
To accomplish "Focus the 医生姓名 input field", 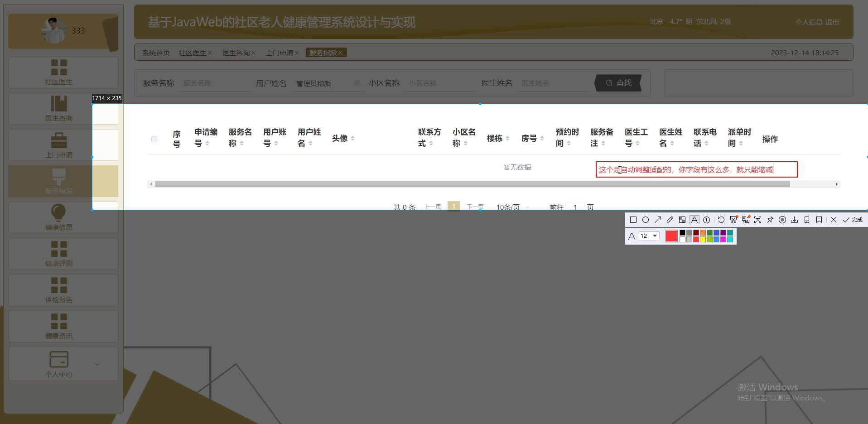I will click(x=553, y=83).
